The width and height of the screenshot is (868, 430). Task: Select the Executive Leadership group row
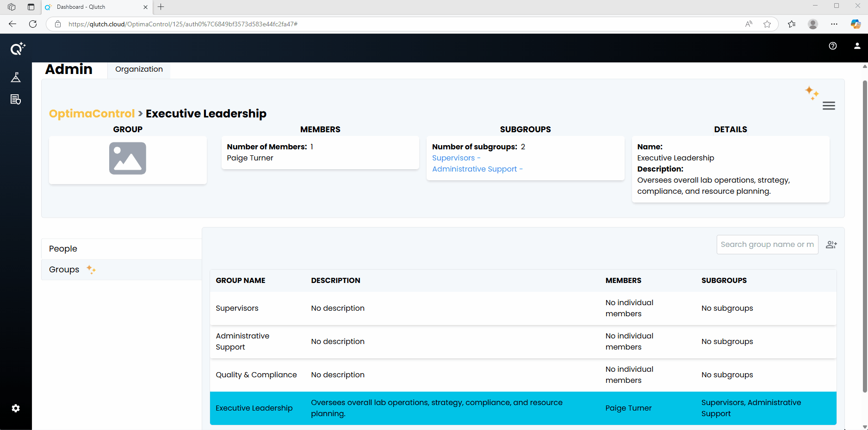[x=523, y=408]
